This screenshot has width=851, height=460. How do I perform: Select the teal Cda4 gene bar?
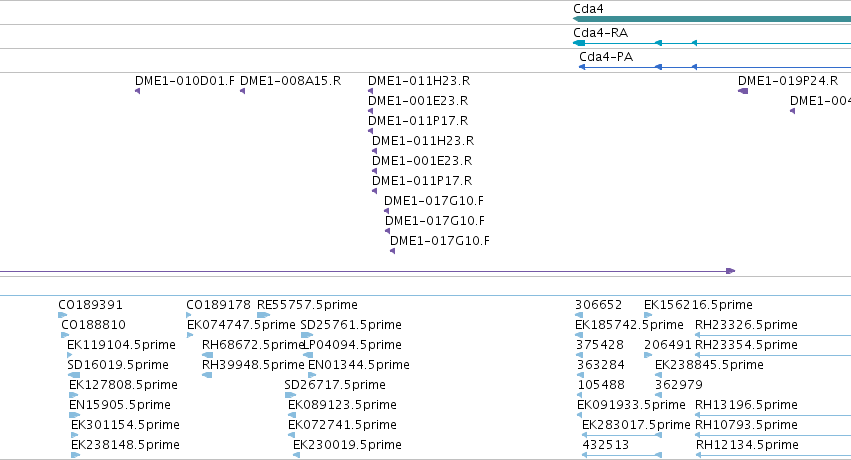(712, 20)
